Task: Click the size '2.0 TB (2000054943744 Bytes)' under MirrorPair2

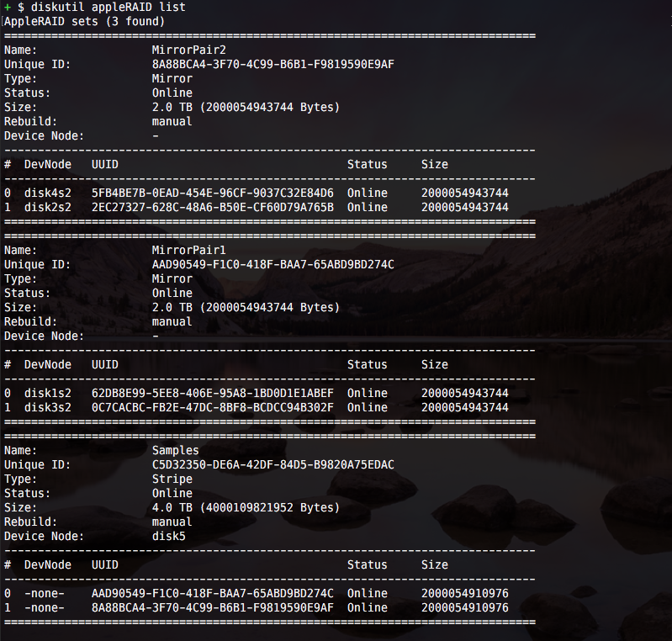Action: click(x=246, y=107)
